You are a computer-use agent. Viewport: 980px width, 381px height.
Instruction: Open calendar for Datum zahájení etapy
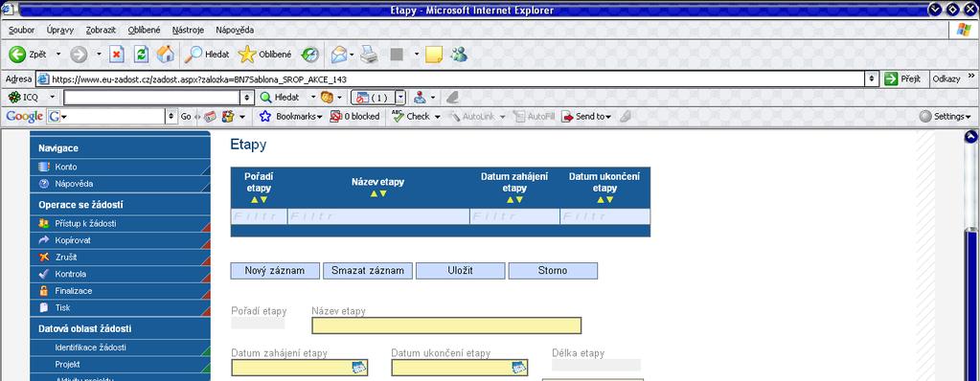click(x=359, y=368)
